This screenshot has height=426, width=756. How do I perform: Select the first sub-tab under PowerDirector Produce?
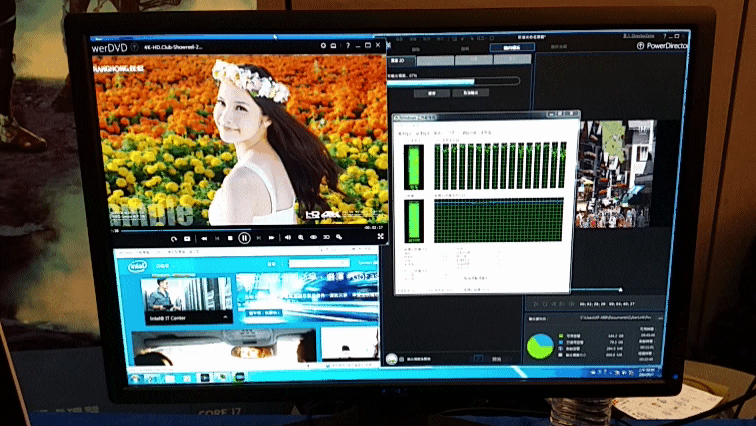(402, 61)
